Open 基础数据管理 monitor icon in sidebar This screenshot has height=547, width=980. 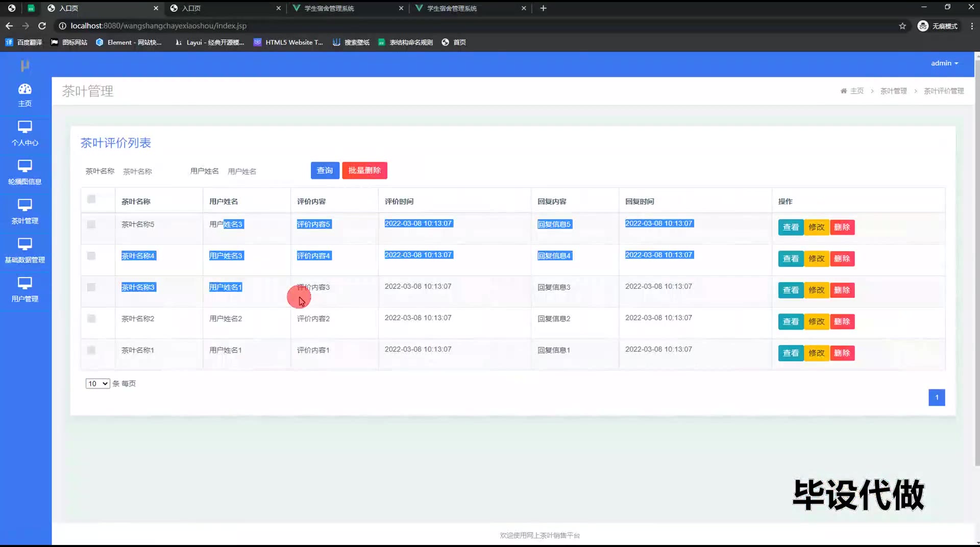(24, 243)
